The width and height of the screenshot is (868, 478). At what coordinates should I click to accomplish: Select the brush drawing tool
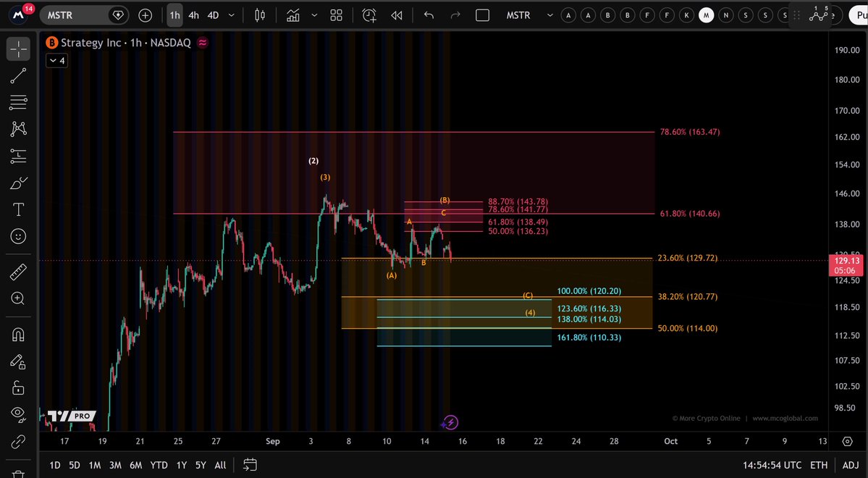pos(18,183)
